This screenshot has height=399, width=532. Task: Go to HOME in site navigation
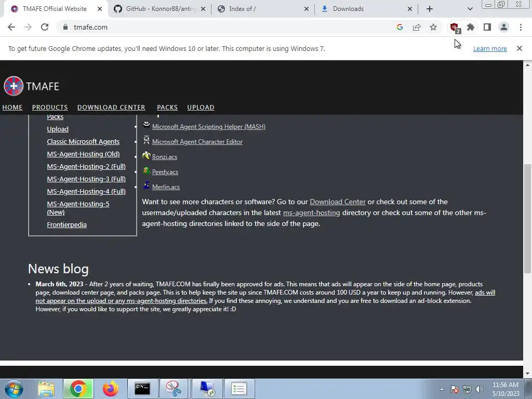pyautogui.click(x=12, y=107)
